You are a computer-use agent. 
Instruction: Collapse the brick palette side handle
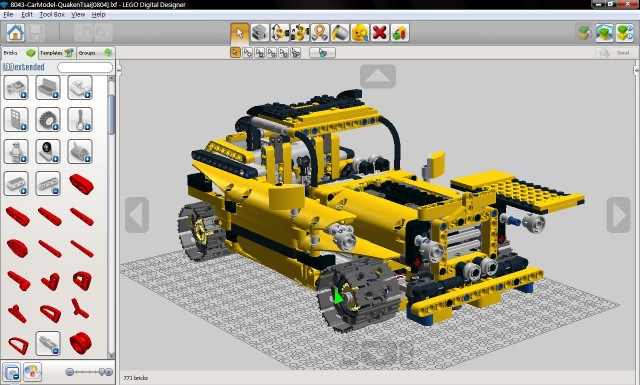point(119,70)
